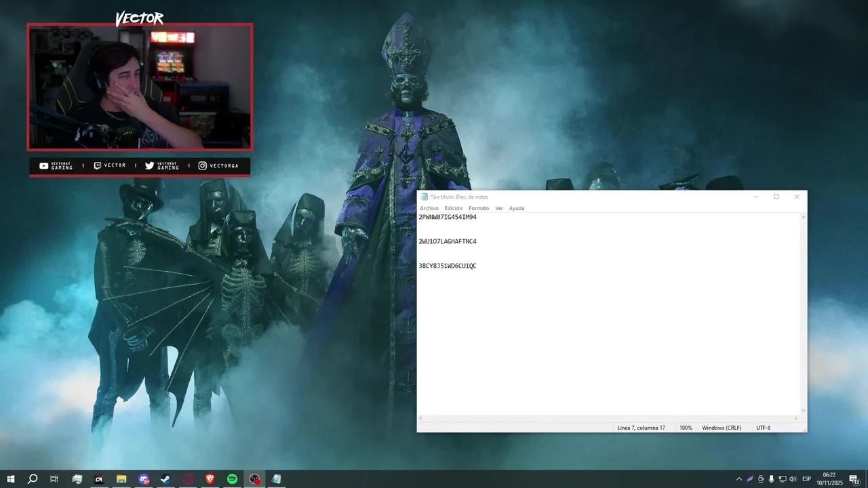
Task: Launch Steam from the taskbar
Action: [x=165, y=479]
